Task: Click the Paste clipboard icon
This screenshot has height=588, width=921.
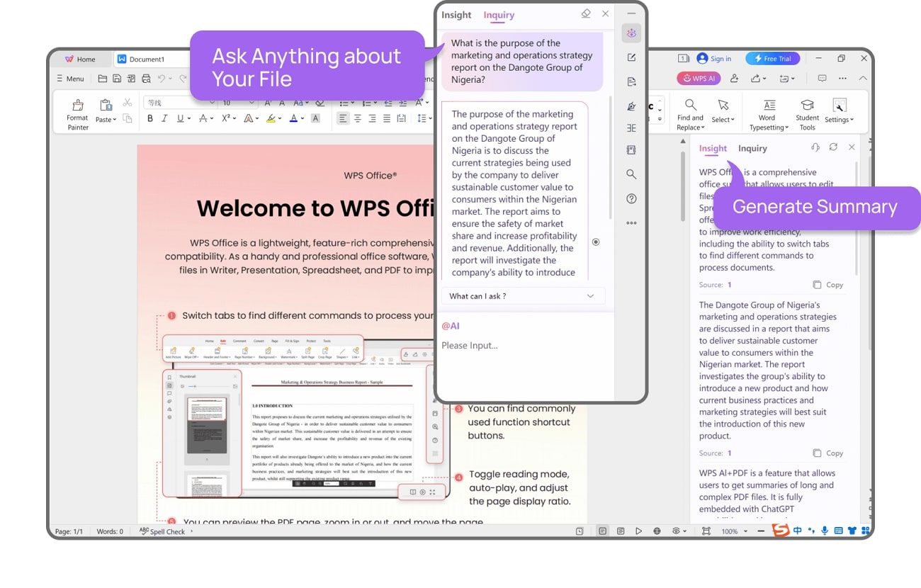Action: tap(106, 106)
